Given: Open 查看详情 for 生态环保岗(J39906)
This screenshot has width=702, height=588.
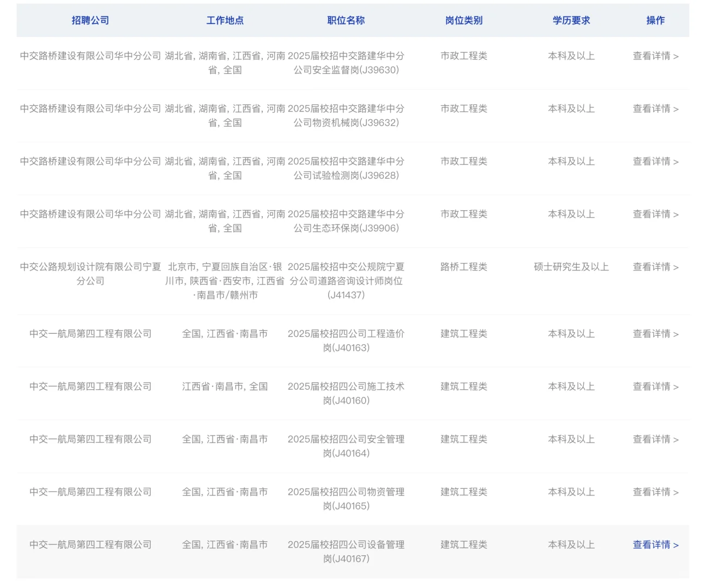Looking at the screenshot, I should click(655, 215).
